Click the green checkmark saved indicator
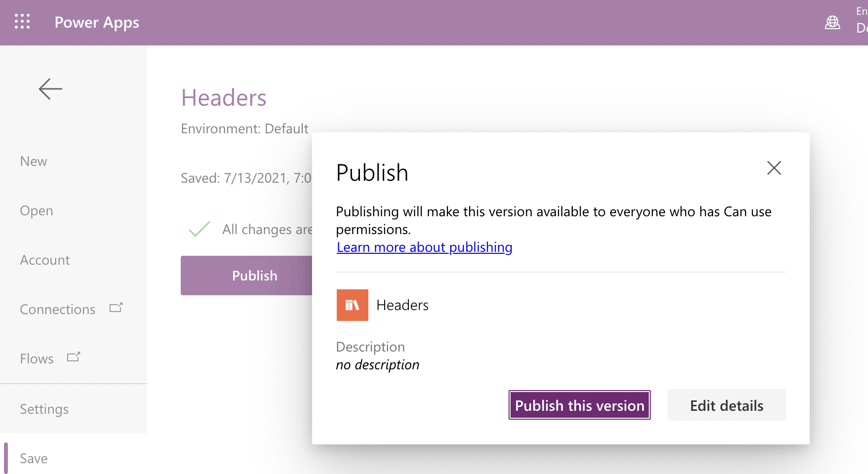 click(199, 229)
